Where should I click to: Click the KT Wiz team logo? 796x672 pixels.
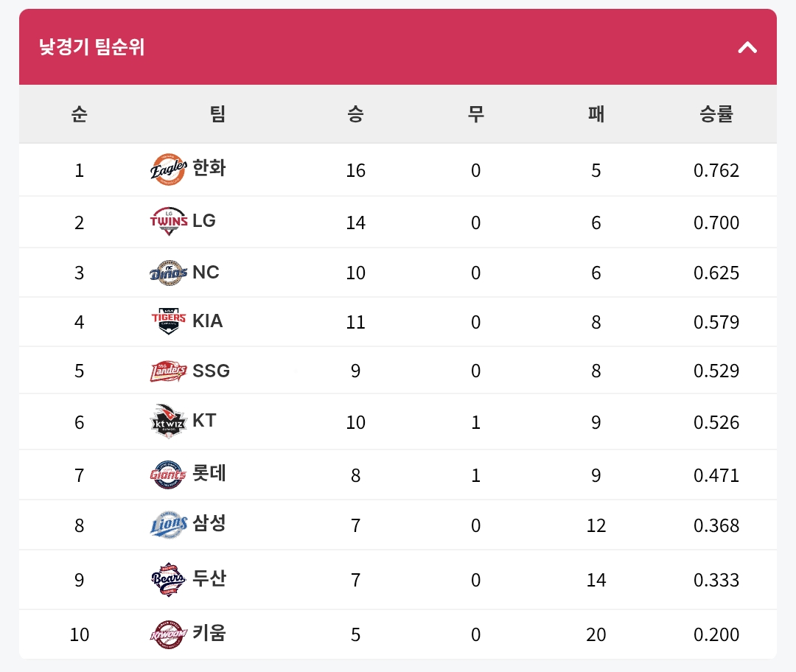[x=168, y=421]
